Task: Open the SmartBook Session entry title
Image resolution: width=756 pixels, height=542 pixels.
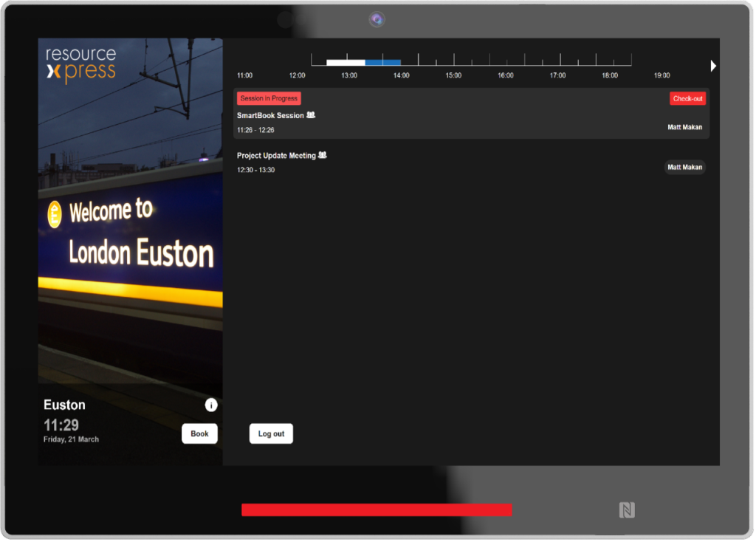Action: (x=270, y=116)
